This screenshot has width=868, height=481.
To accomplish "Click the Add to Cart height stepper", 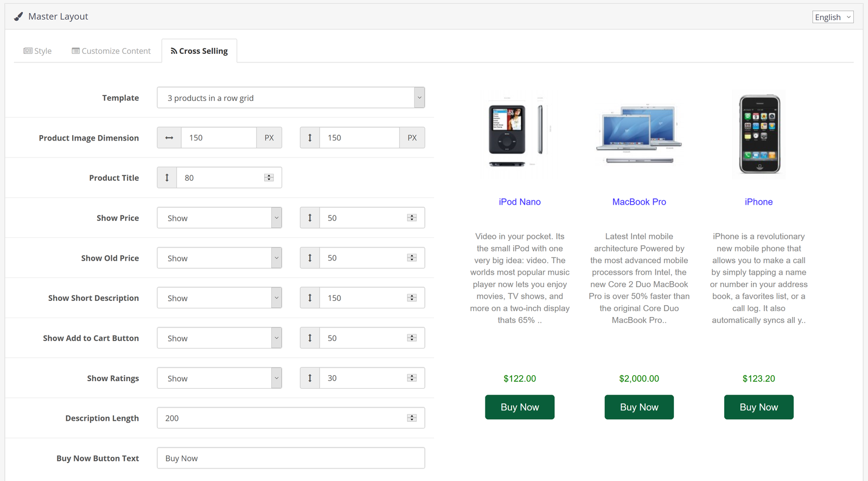I will coord(412,338).
